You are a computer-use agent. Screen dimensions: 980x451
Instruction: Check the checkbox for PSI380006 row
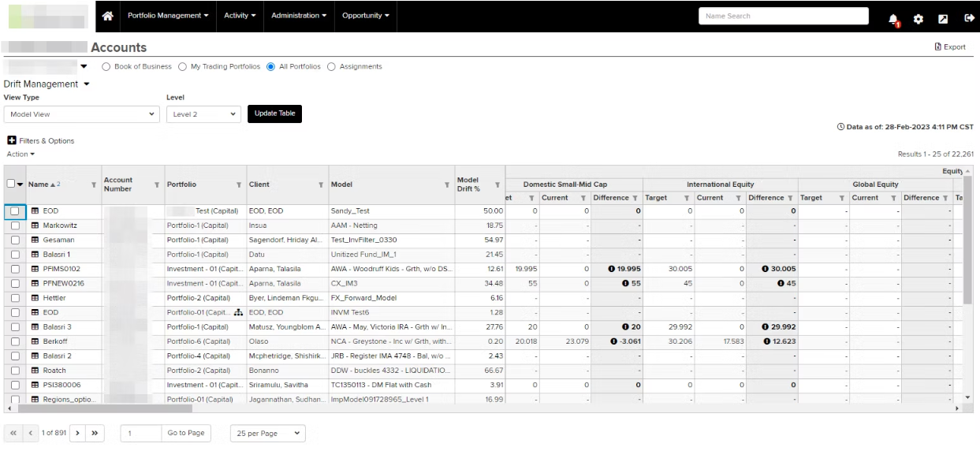click(14, 385)
